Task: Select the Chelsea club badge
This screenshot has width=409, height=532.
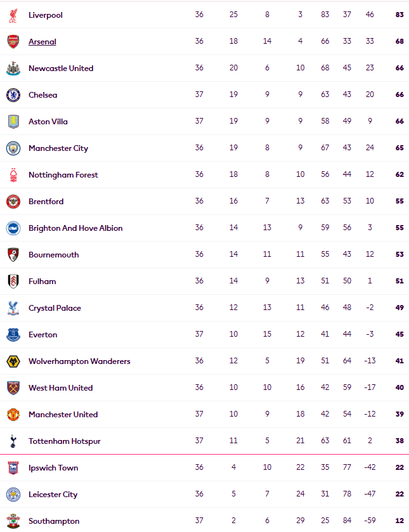Action: pos(13,95)
